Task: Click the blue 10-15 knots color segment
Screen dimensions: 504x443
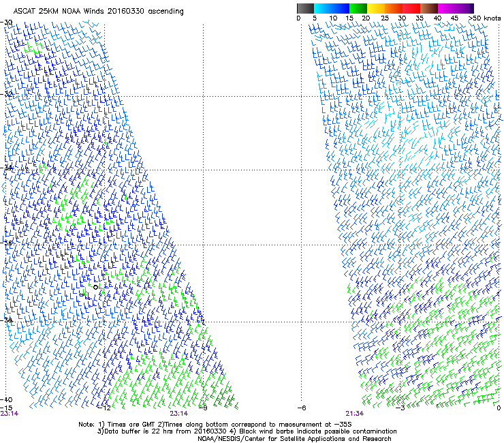Action: (x=341, y=8)
